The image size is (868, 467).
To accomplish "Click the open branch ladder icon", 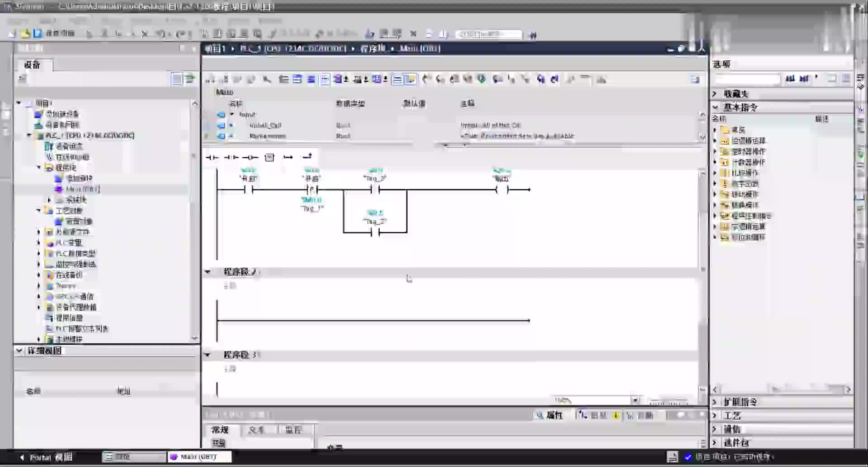I will pyautogui.click(x=288, y=157).
